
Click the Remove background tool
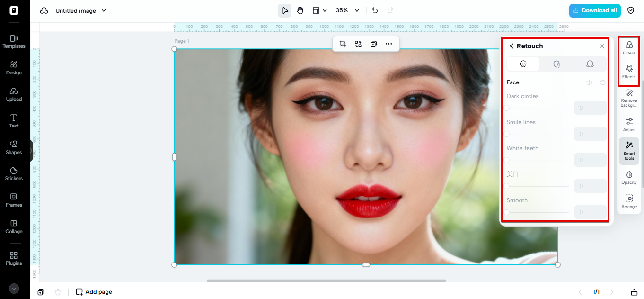tap(629, 98)
